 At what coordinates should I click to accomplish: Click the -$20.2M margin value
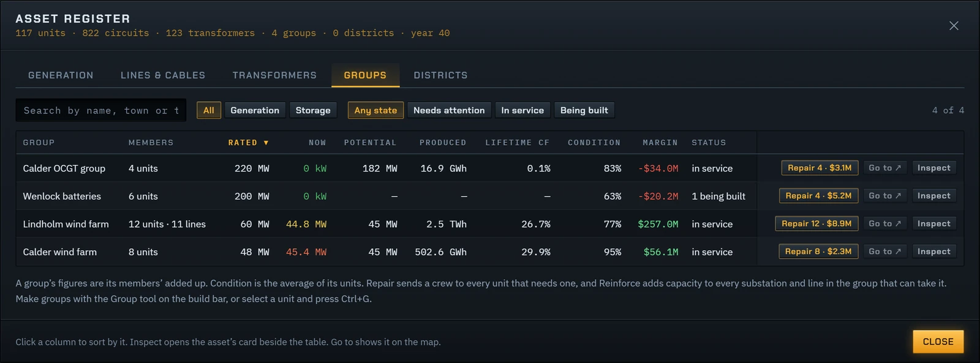point(658,196)
